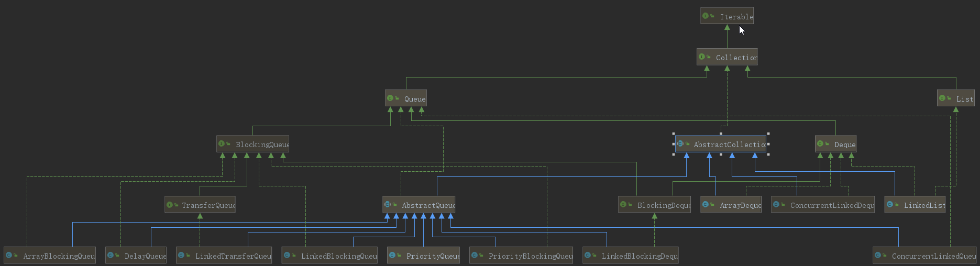This screenshot has width=980, height=266.
Task: Click the class icon on PriorityQueue
Action: pos(392,255)
